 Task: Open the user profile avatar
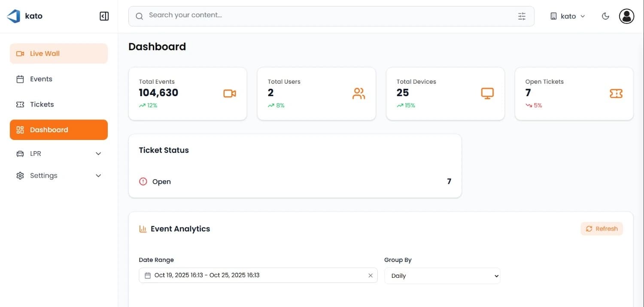click(x=626, y=16)
